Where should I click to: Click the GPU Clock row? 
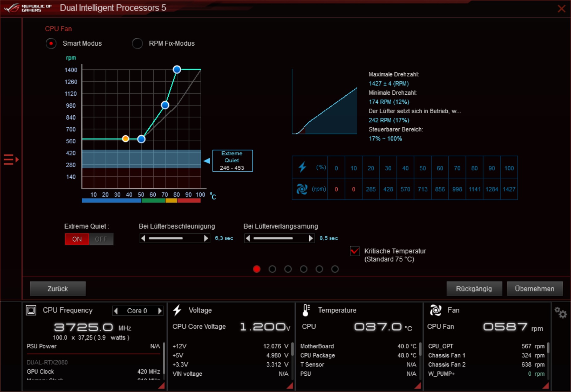(x=93, y=372)
